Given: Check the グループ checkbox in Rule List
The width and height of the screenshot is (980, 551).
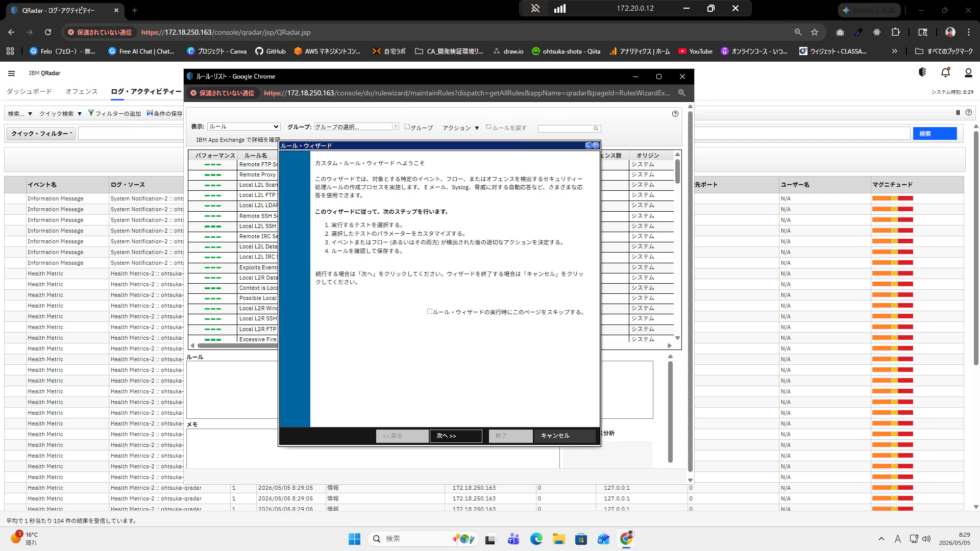Looking at the screenshot, I should [x=407, y=127].
